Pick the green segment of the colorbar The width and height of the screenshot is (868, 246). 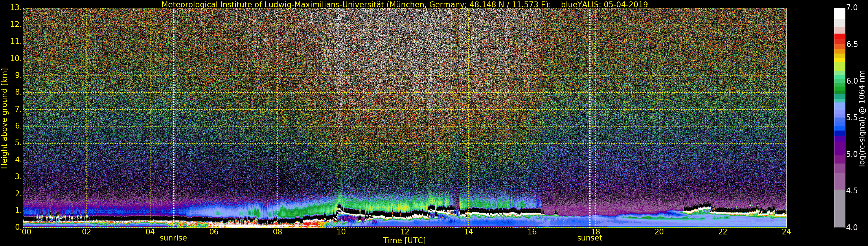[840, 88]
